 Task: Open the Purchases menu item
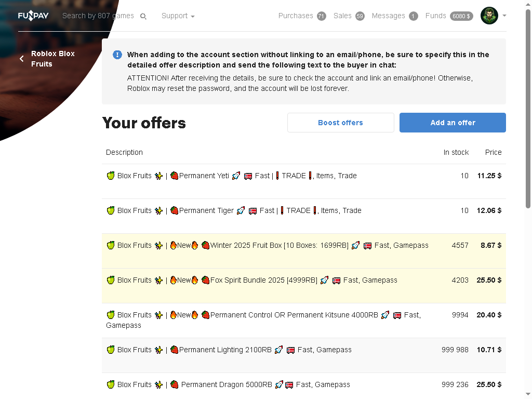click(296, 16)
